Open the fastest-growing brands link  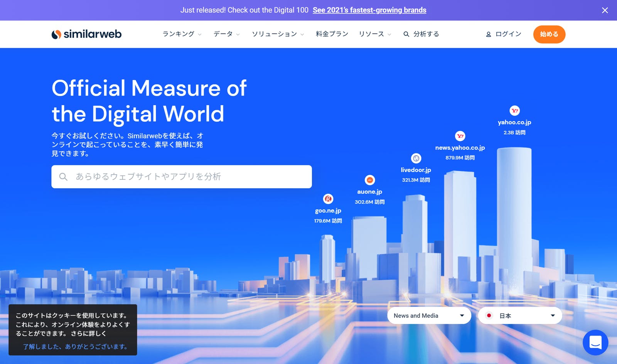pos(369,10)
